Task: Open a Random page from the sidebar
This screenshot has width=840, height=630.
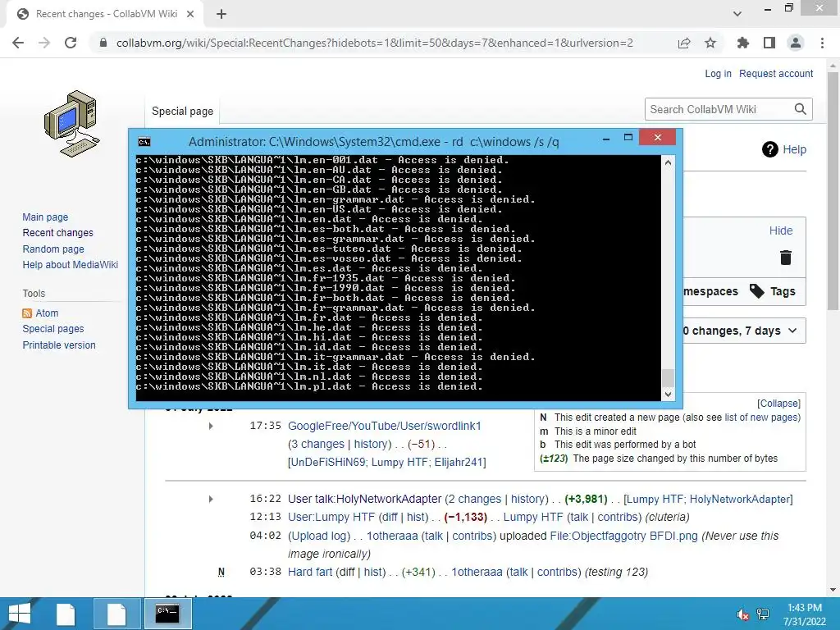Action: 53,249
